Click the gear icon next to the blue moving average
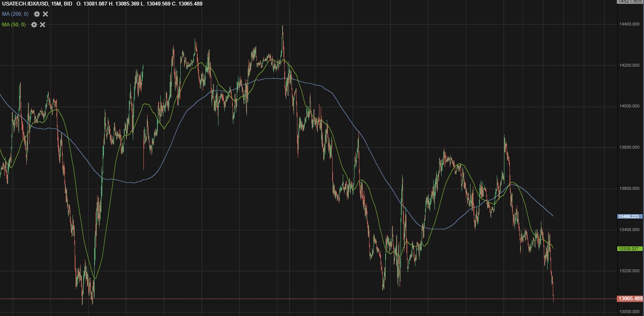Viewport: 644px width, 316px height. pyautogui.click(x=36, y=14)
